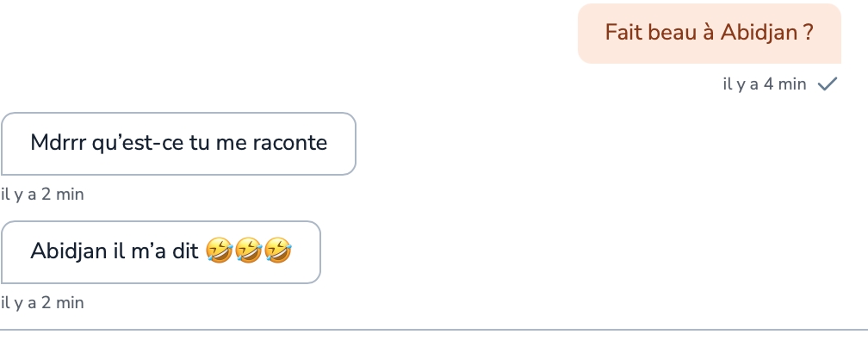Click the horizontal divider below the messages
The height and width of the screenshot is (353, 868).
(x=434, y=330)
